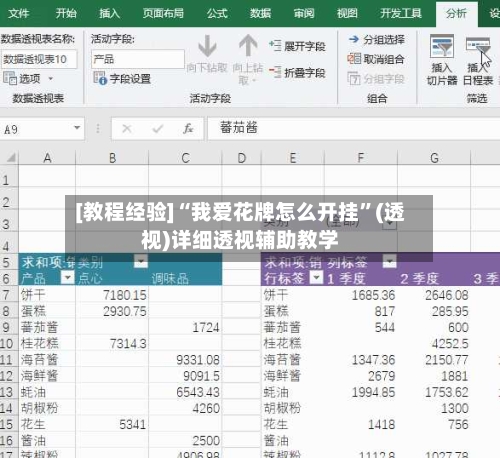Click the confirm checkmark formula bar icon
This screenshot has height=458, width=500.
pos(157,129)
